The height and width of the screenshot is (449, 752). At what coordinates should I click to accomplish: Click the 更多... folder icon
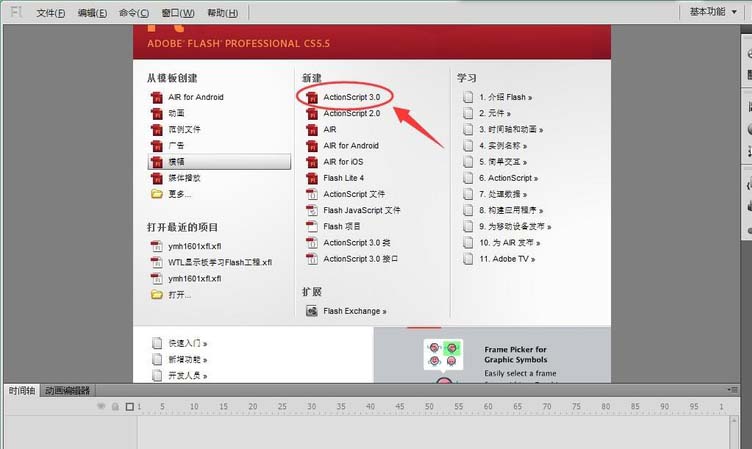157,194
